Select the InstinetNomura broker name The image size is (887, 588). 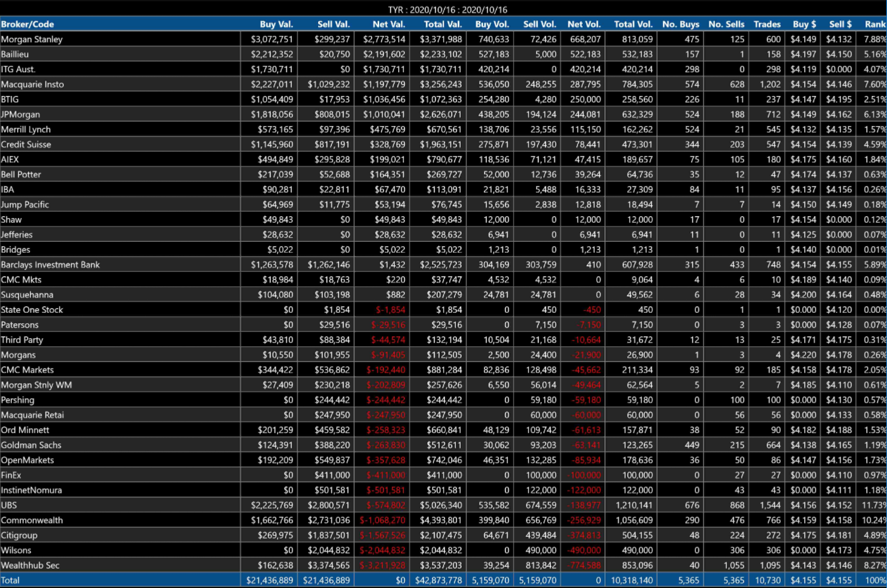32,490
